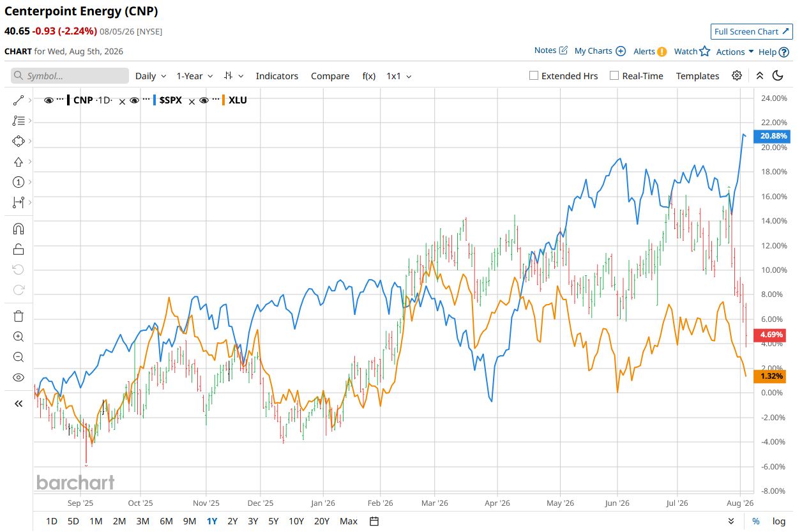Open chart settings gear

(x=737, y=75)
